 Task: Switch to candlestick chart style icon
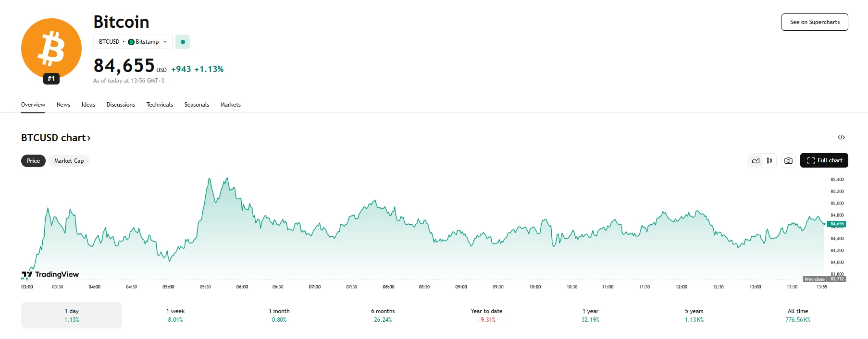click(769, 161)
